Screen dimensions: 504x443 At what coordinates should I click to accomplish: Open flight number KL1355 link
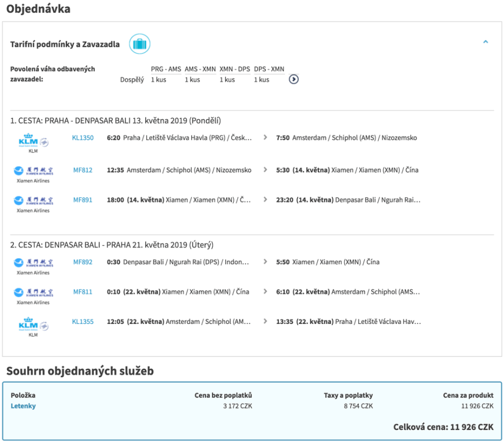(83, 322)
